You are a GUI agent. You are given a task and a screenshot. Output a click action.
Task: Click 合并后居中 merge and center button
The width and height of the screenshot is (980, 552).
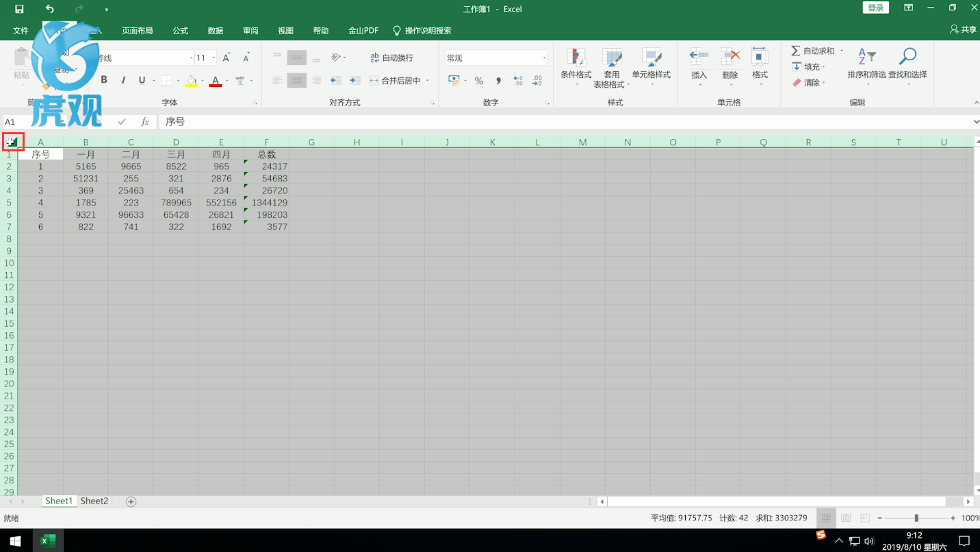pyautogui.click(x=395, y=81)
